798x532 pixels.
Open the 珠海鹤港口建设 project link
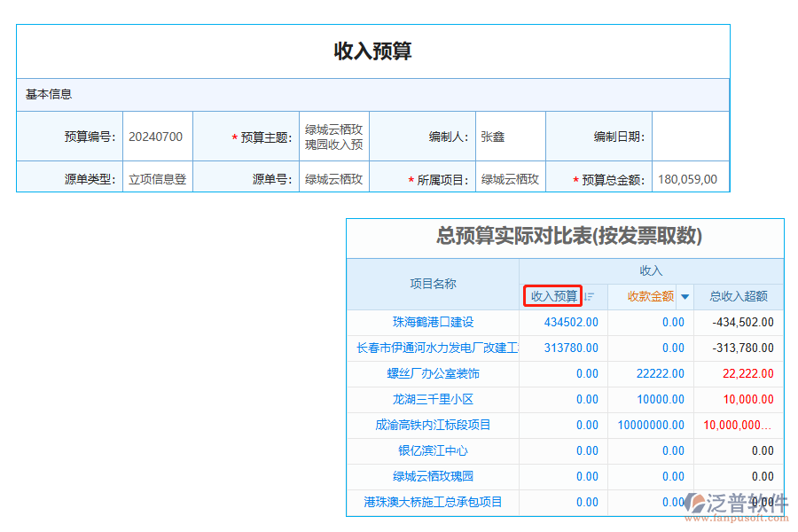pyautogui.click(x=433, y=322)
